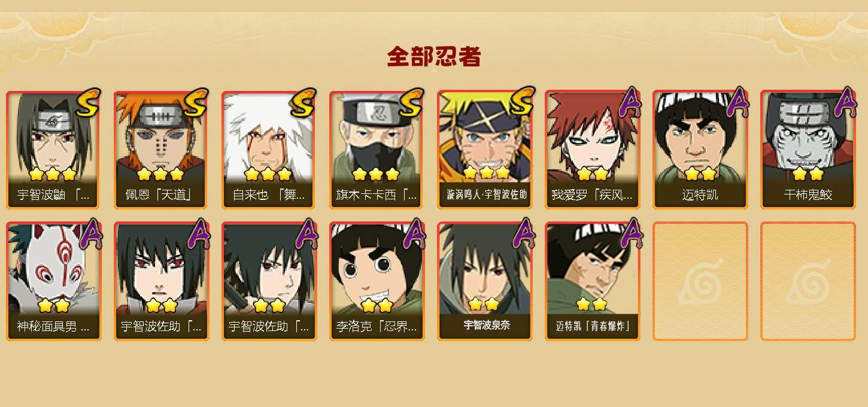The height and width of the screenshot is (407, 868).
Task: Select the first 宇智波佐助 card in second row
Action: (x=162, y=281)
